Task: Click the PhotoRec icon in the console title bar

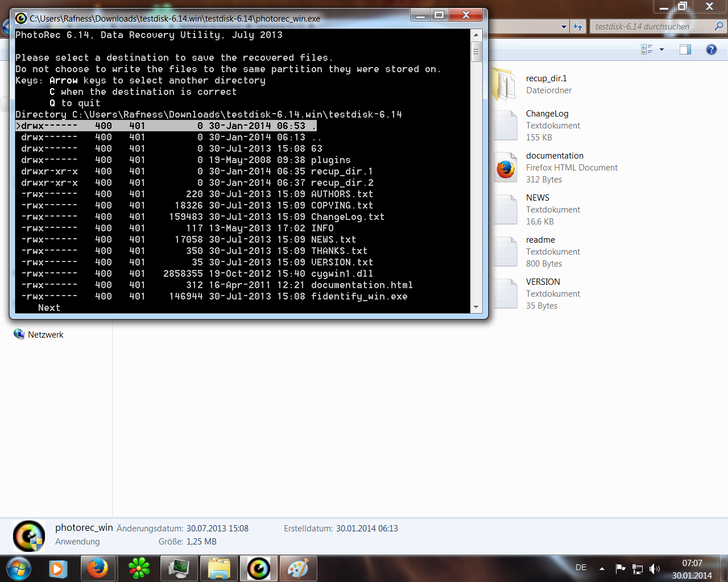Action: pyautogui.click(x=21, y=18)
